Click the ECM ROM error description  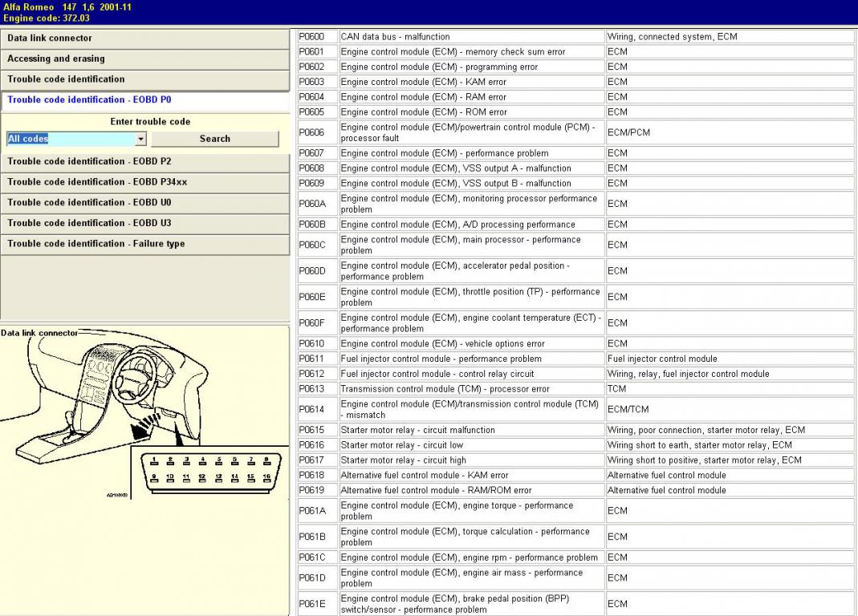point(471,112)
